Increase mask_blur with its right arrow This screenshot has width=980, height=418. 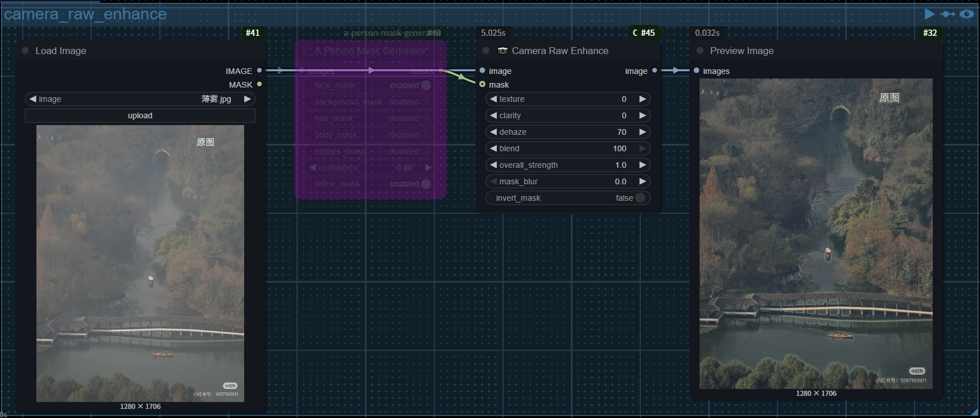pyautogui.click(x=643, y=181)
